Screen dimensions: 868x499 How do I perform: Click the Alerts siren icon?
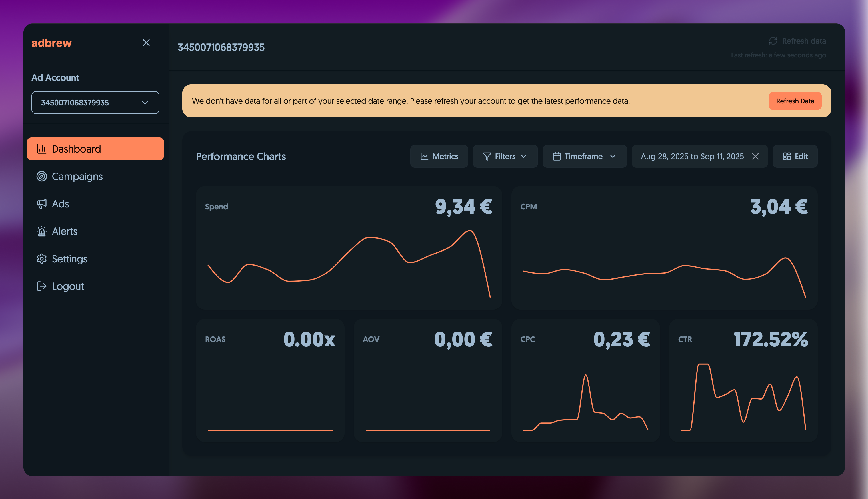point(41,231)
